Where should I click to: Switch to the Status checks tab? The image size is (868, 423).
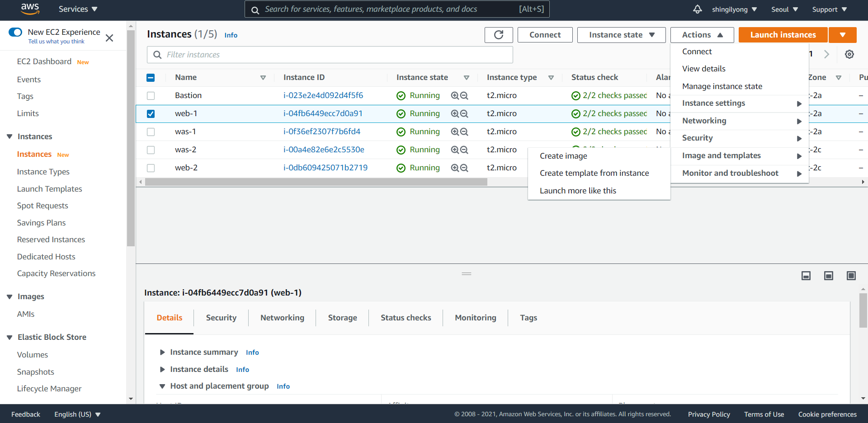click(x=406, y=318)
